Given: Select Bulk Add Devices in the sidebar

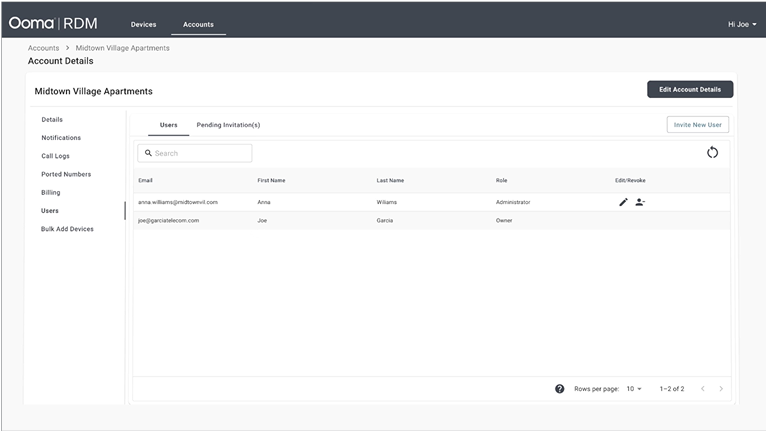Looking at the screenshot, I should pos(67,229).
